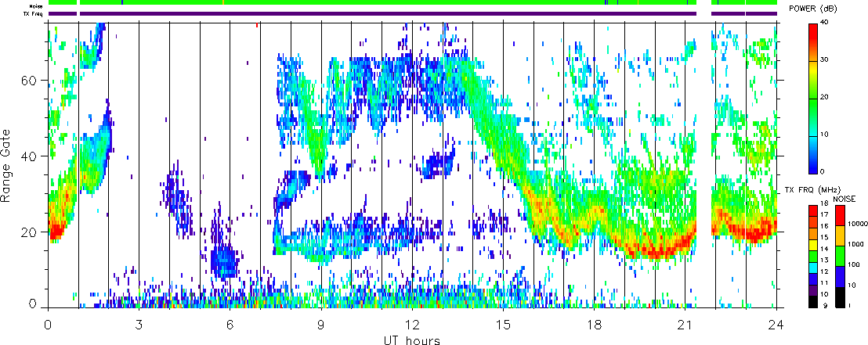Screen dimensions: 868x345
Task: Click the orange swatch of NOISE legend
Action: click(x=840, y=236)
